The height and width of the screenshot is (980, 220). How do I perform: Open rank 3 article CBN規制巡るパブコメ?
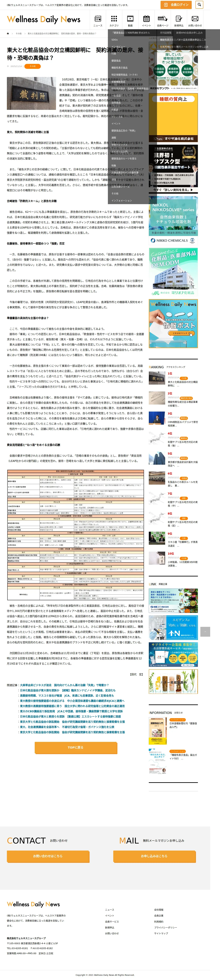click(183, 423)
